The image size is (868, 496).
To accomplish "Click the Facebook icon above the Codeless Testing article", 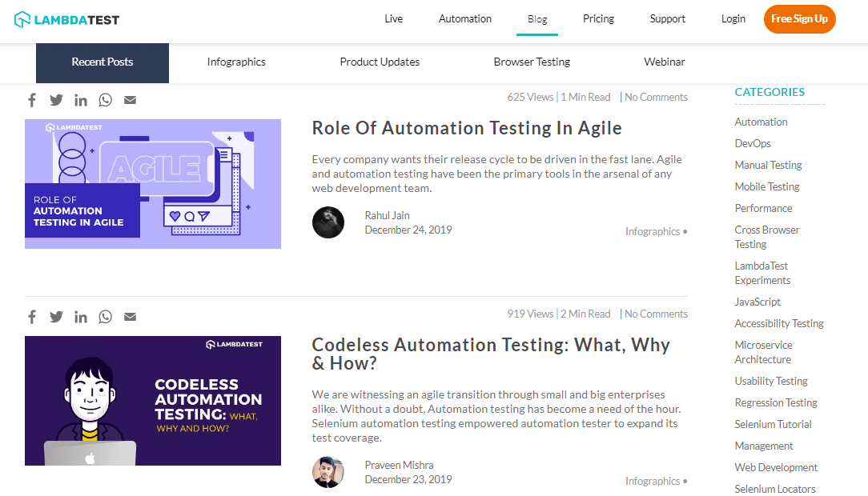I will [x=32, y=316].
